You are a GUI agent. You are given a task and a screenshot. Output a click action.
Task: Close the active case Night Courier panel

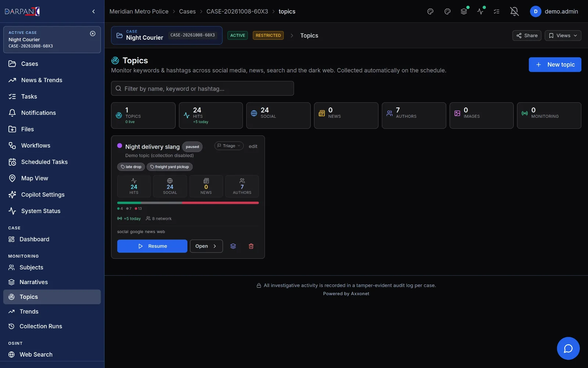click(x=93, y=33)
